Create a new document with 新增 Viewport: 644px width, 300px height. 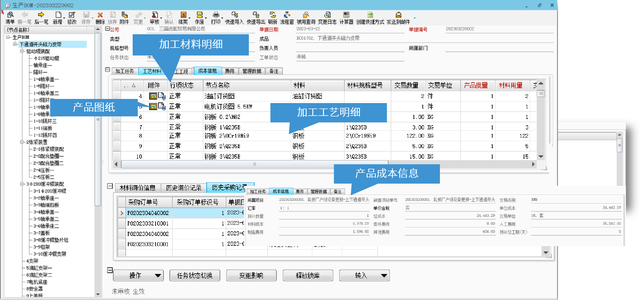58,15
